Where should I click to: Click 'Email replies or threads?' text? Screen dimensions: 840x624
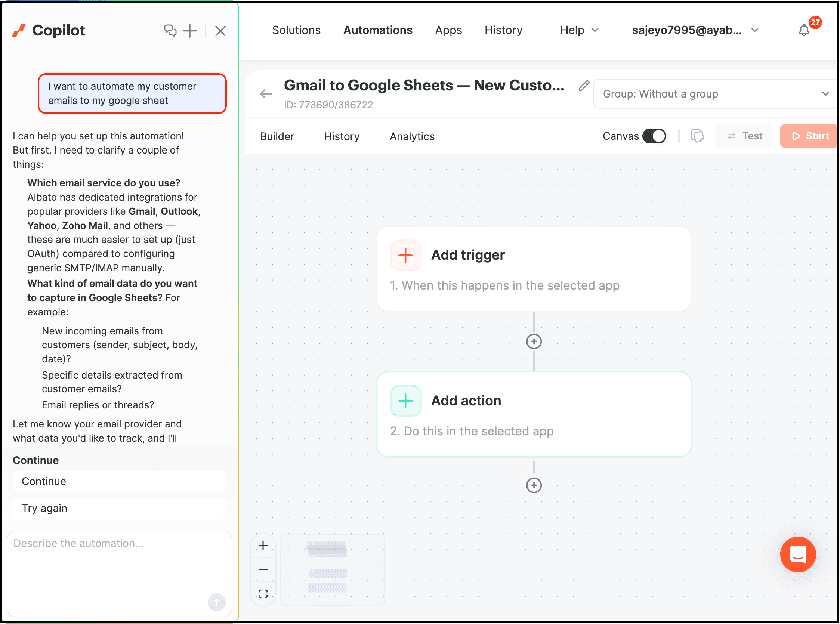[x=98, y=405]
